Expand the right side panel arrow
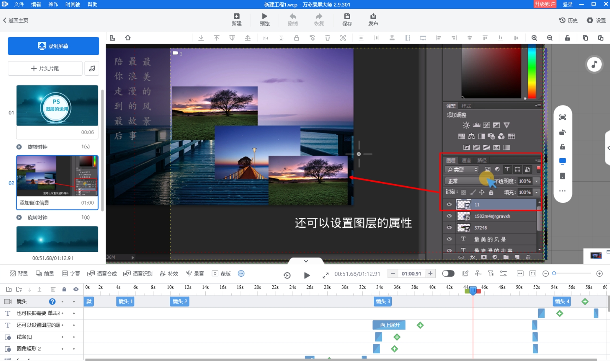Image resolution: width=610 pixels, height=364 pixels. [x=608, y=148]
